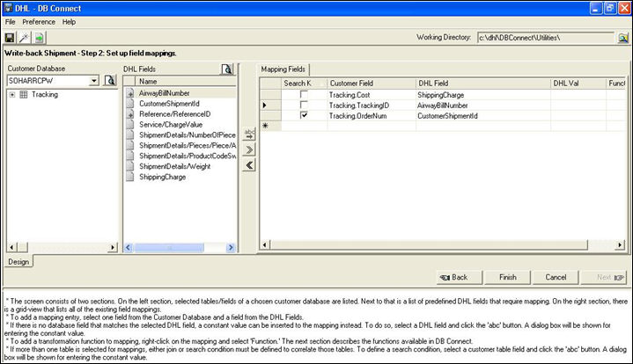Image resolution: width=633 pixels, height=364 pixels.
Task: Click the Tracking table icon in the tree
Action: pyautogui.click(x=24, y=95)
